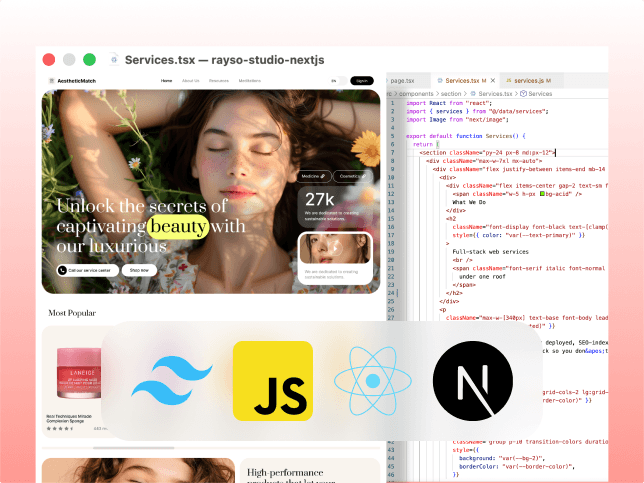Open About Us in website navigation
Viewport: 644px width, 483px height.
click(191, 81)
